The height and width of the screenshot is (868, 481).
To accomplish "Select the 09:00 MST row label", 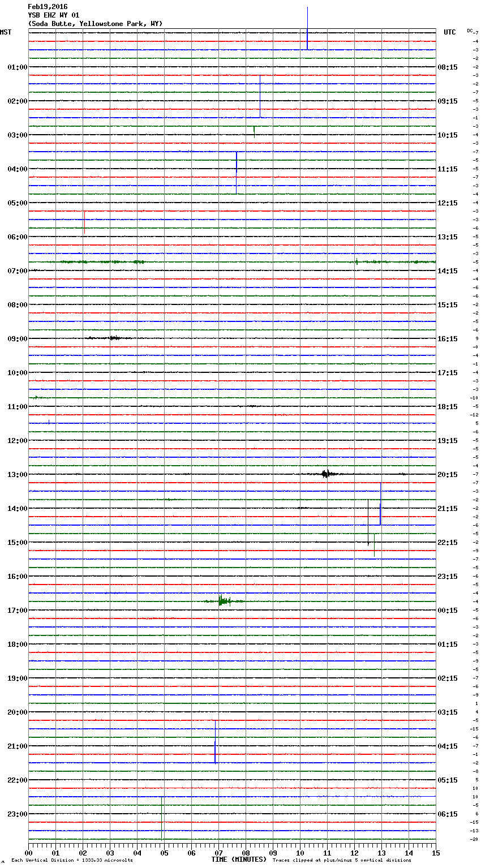I will 18,339.
